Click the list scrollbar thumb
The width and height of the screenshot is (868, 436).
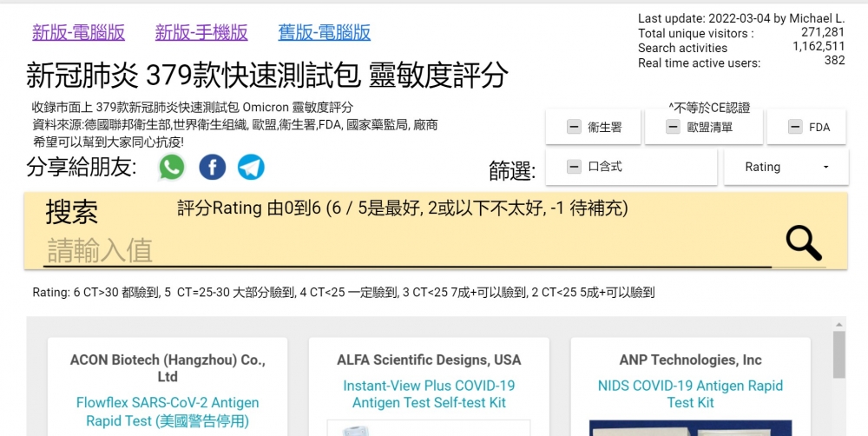pos(839,354)
